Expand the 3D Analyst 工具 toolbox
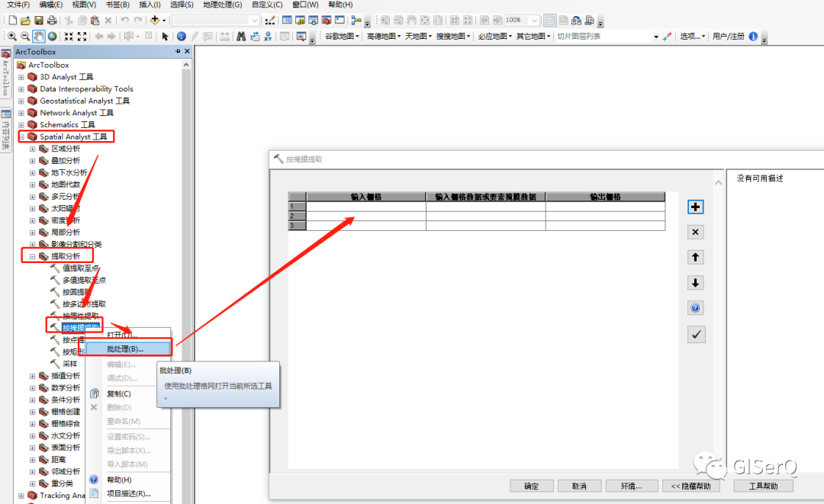 21,77
